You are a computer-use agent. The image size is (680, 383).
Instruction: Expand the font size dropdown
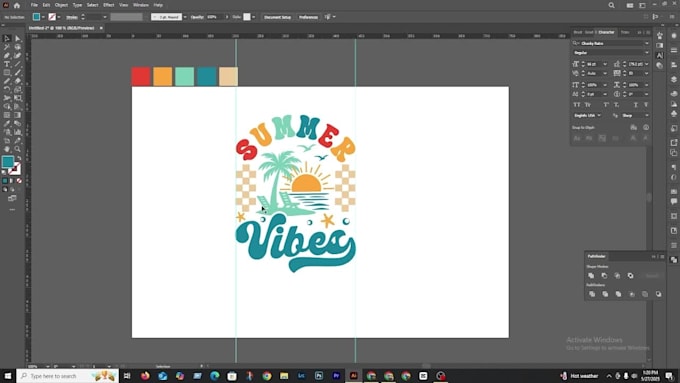605,64
